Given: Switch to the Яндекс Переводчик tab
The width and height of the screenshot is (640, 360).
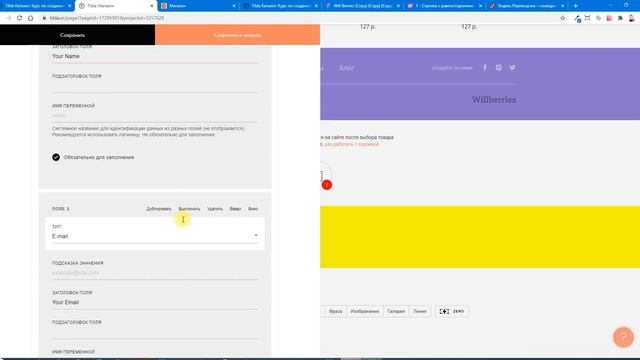Looking at the screenshot, I should (527, 6).
